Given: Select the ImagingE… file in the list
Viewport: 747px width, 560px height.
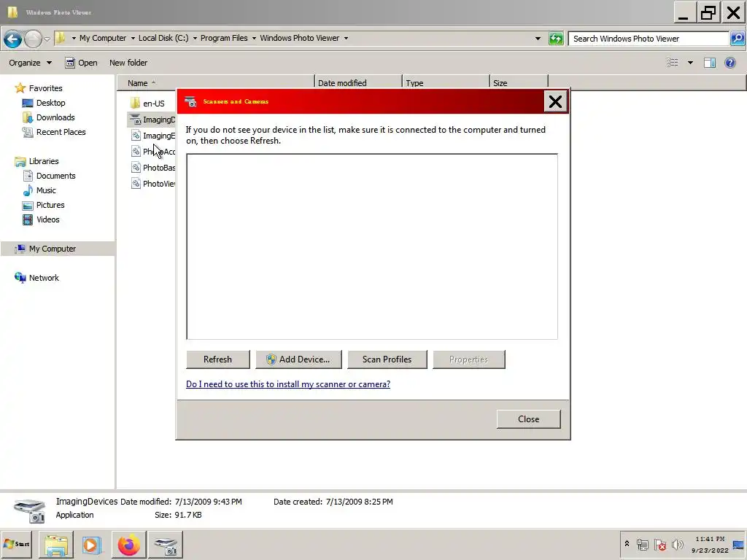Looking at the screenshot, I should 152,136.
